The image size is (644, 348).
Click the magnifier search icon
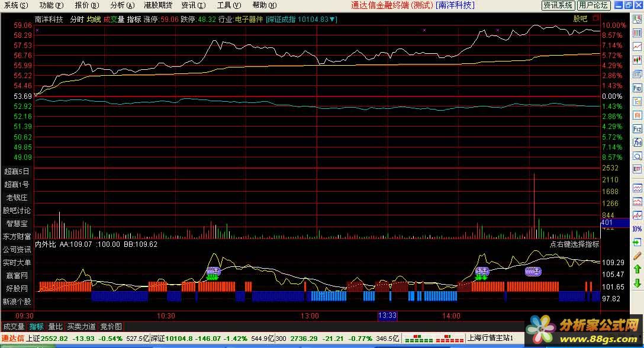[637, 156]
